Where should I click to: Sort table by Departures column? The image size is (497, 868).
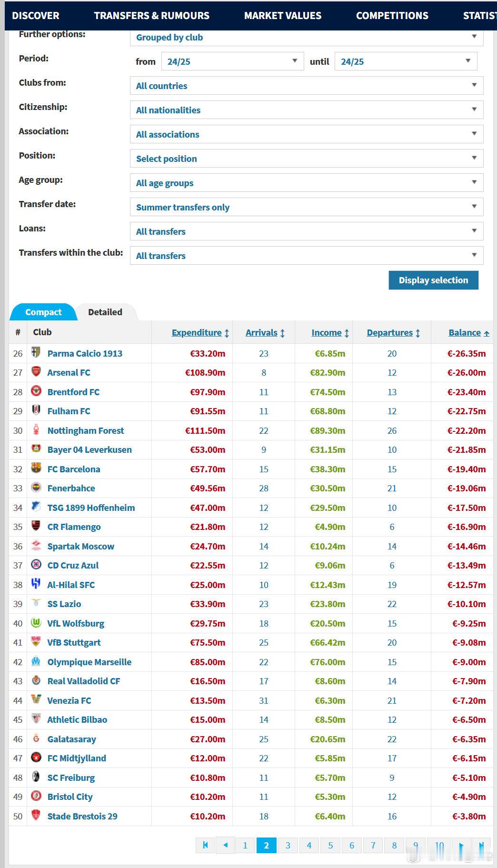click(390, 333)
